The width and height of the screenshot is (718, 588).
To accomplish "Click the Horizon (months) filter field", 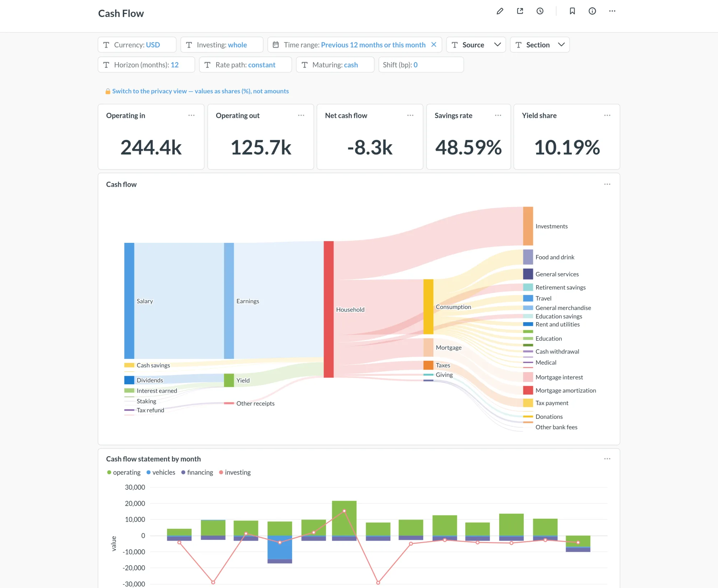I will 146,65.
